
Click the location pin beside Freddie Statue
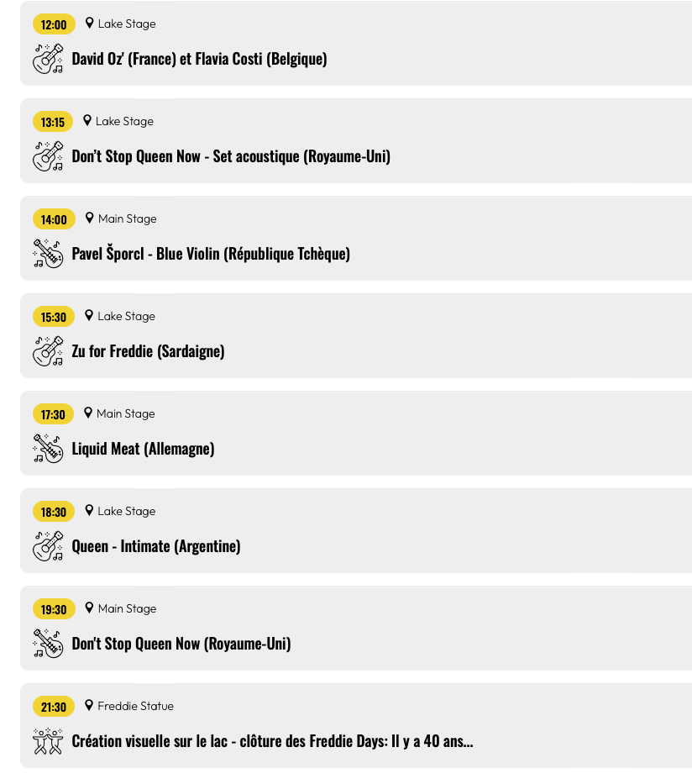(x=89, y=706)
